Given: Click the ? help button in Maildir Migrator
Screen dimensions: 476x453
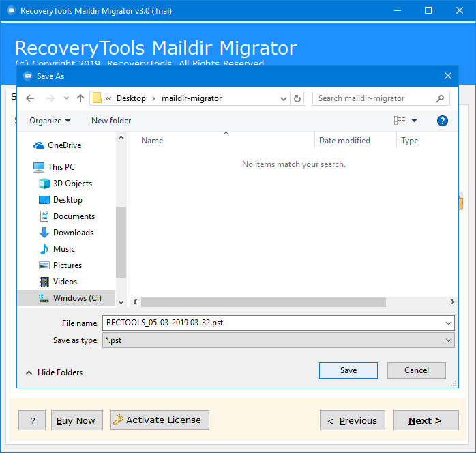Looking at the screenshot, I should pos(32,420).
